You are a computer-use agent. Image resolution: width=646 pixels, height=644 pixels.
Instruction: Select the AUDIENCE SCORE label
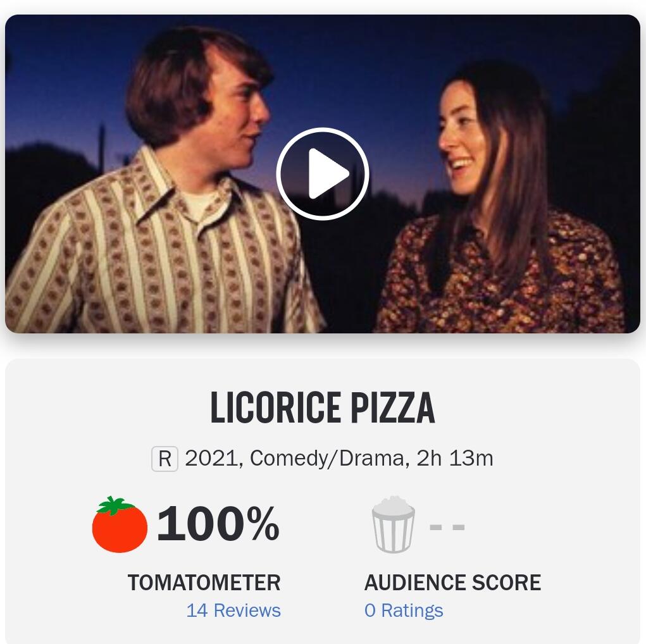(452, 583)
